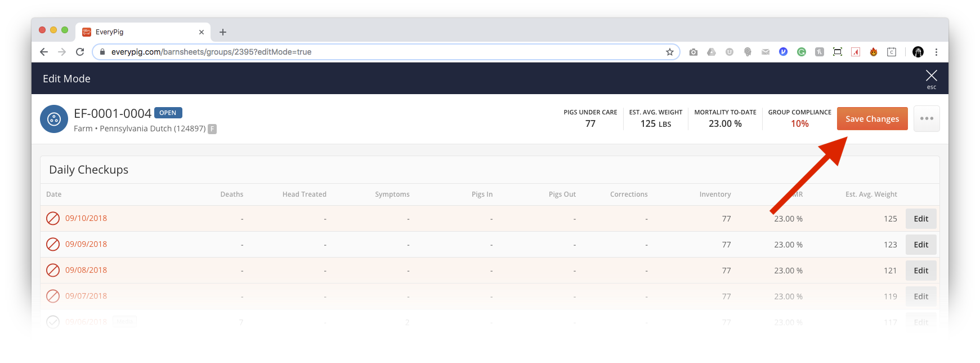980x363 pixels.
Task: Click the Google Drive extension icon
Action: 711,52
